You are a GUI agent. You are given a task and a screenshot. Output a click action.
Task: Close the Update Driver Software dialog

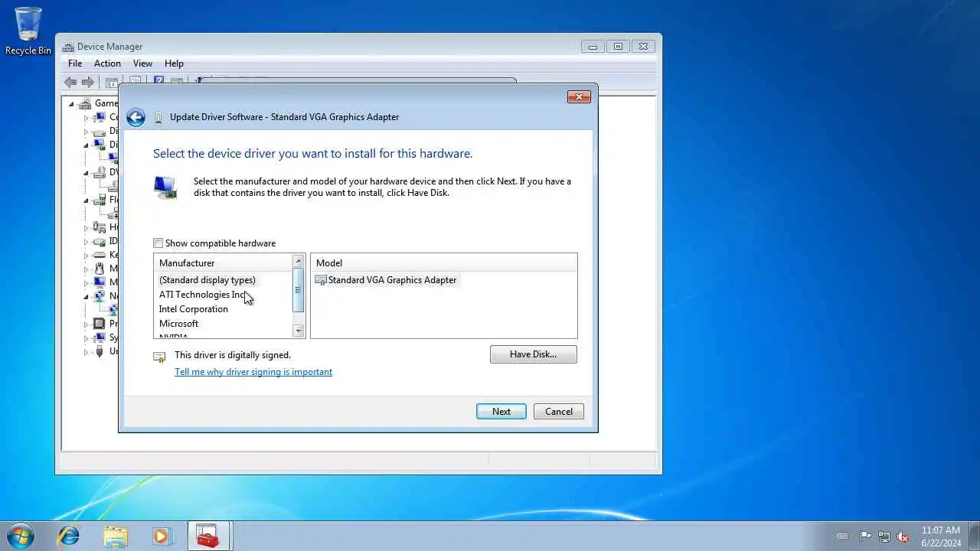(x=579, y=96)
